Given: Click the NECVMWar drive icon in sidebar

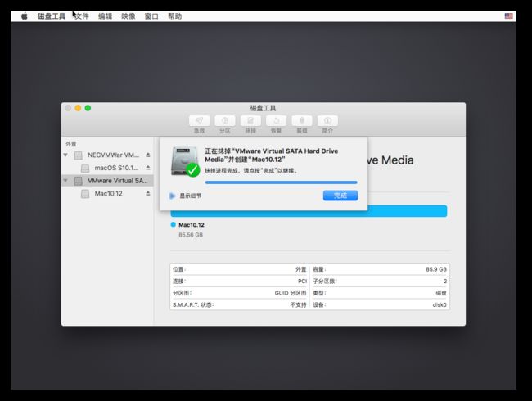Looking at the screenshot, I should 79,155.
